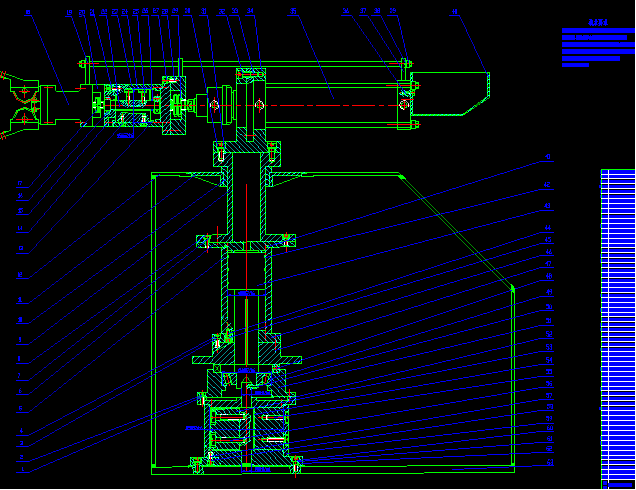
Task: Click part balloon number 57
Action: click(x=549, y=395)
